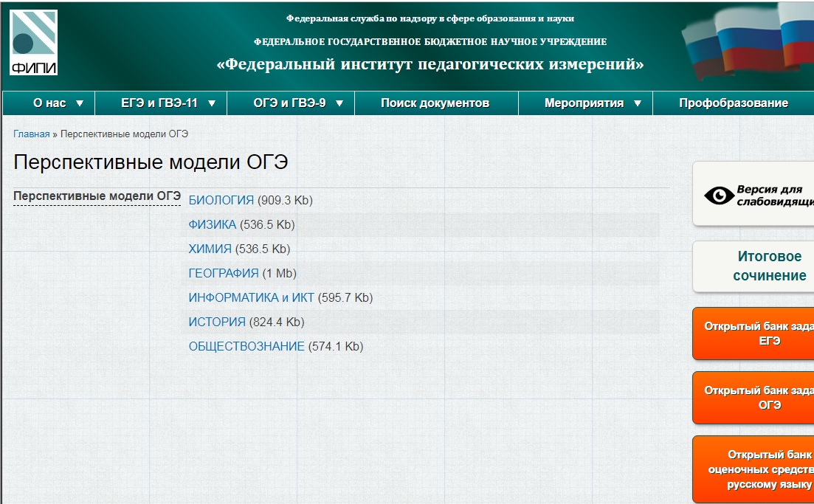The width and height of the screenshot is (814, 504).
Task: Download the ИСТОРИЯ document
Action: coord(217,322)
